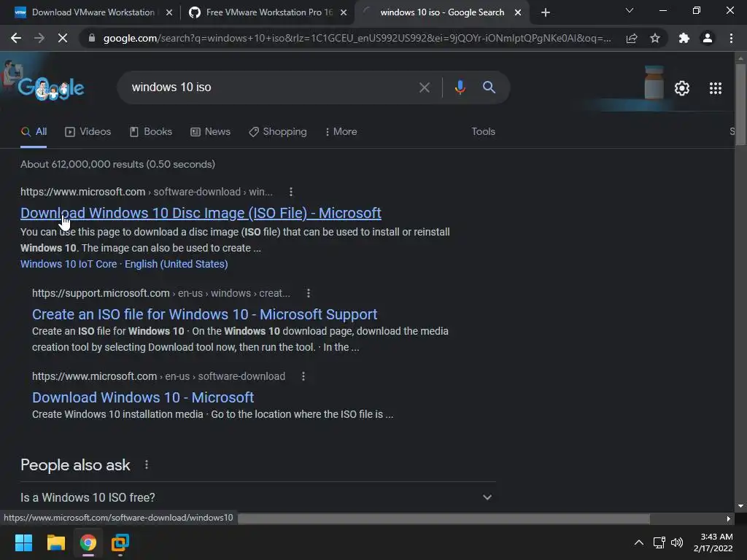Click horizontal scrollbar right arrow
Screen dimensions: 747x560
click(x=729, y=518)
